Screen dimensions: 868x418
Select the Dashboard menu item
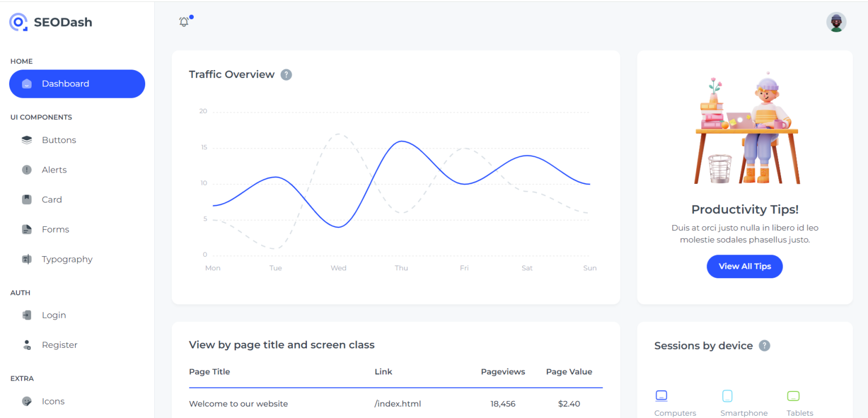(x=77, y=84)
